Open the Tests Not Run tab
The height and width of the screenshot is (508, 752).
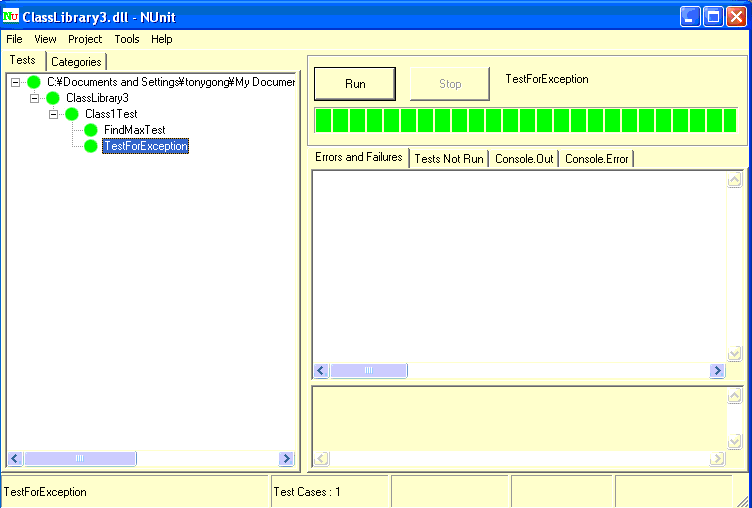(449, 159)
